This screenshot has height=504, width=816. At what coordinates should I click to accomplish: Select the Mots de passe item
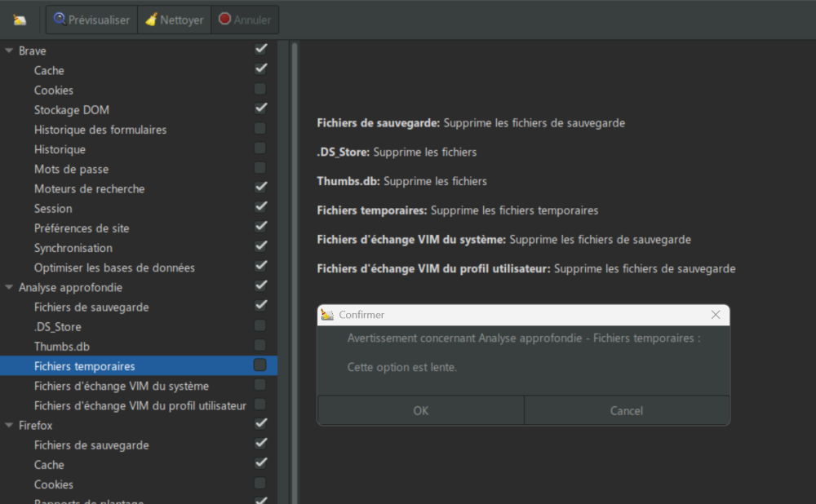pyautogui.click(x=71, y=169)
